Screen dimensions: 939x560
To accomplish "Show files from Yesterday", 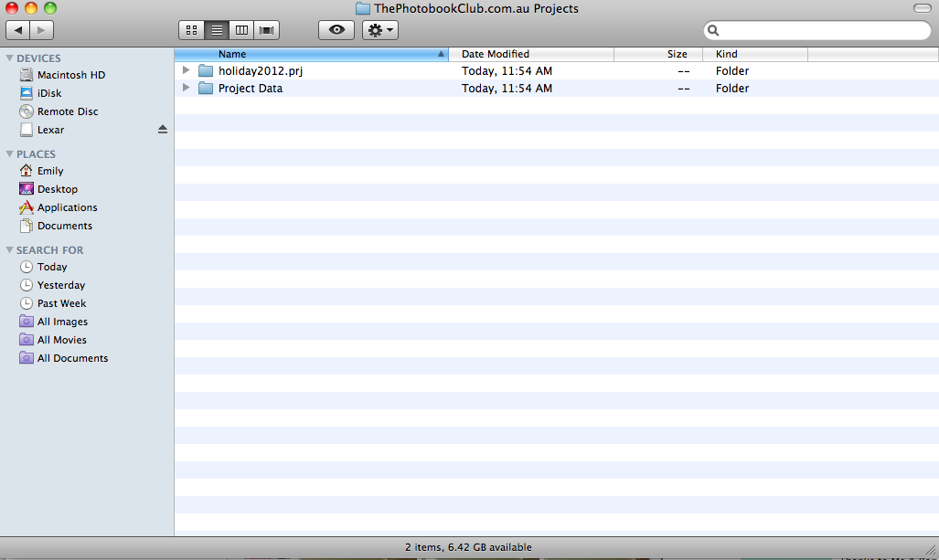I will coord(52,285).
